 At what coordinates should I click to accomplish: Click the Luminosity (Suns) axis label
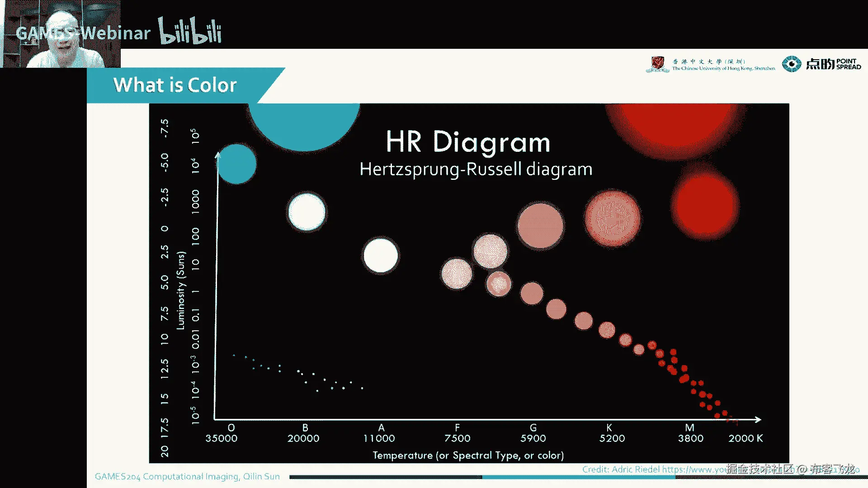point(181,290)
